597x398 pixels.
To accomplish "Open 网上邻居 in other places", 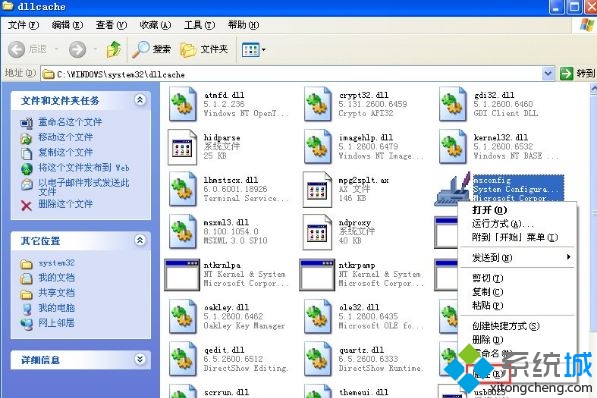I will point(56,323).
